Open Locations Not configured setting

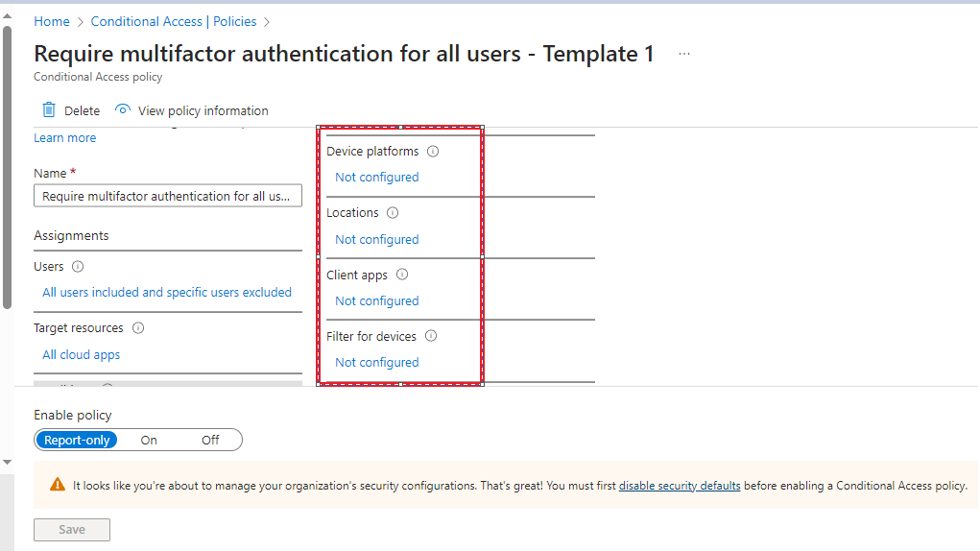(377, 240)
